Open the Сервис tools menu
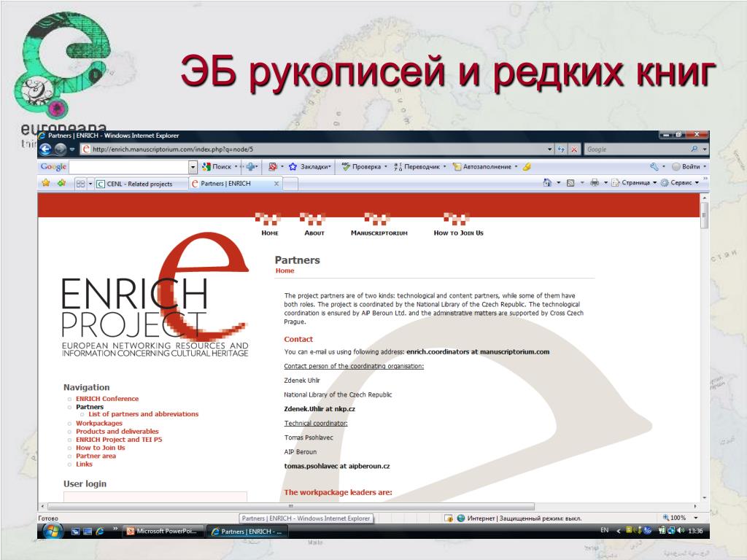 tap(679, 182)
